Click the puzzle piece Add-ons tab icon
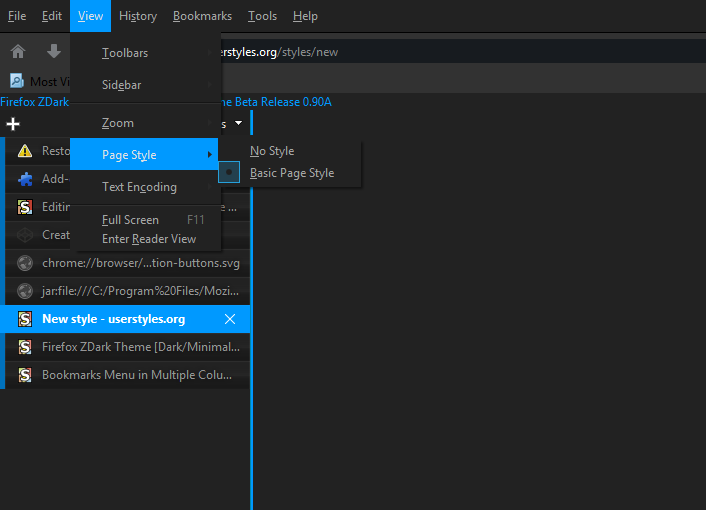Screen dimensions: 706x510 point(25,179)
